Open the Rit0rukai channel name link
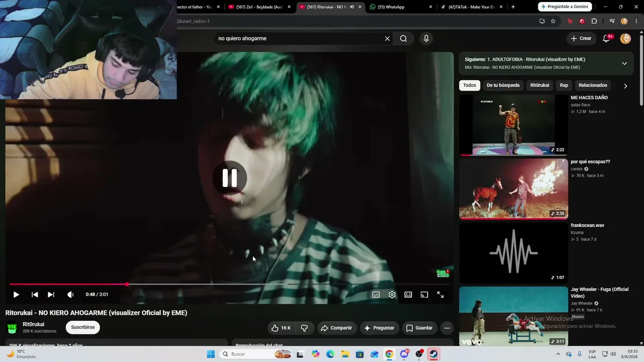 click(33, 324)
